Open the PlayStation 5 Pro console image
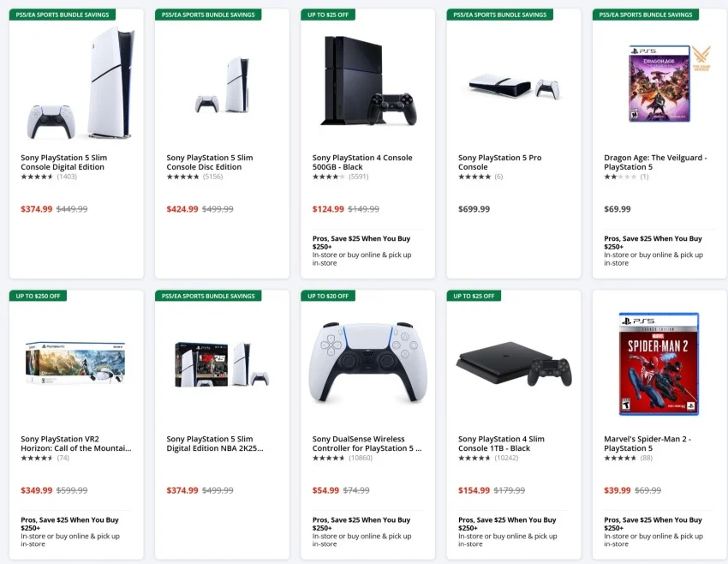Screen dimensions: 728x564 (514, 87)
